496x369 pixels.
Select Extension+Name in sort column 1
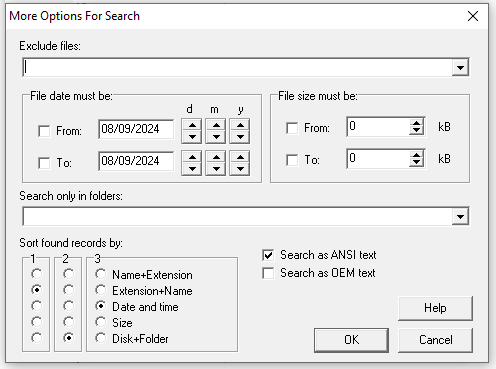[x=37, y=290]
